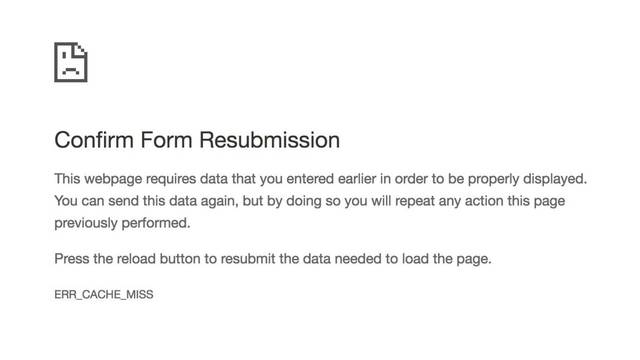Click the folded corner of the sad page icon
Image resolution: width=640 pixels, height=360 pixels.
80,49
